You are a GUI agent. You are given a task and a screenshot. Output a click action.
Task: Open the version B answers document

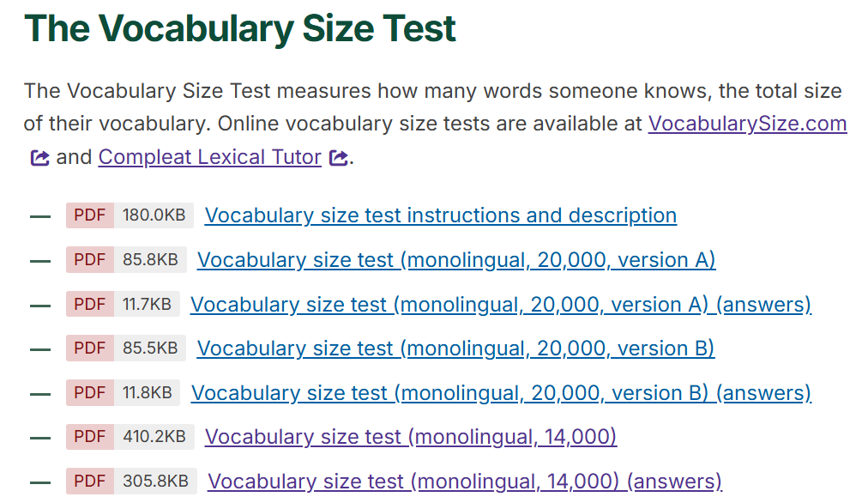point(501,392)
